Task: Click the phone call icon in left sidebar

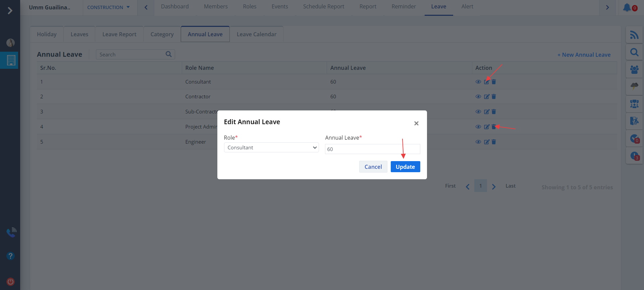Action: tap(11, 232)
